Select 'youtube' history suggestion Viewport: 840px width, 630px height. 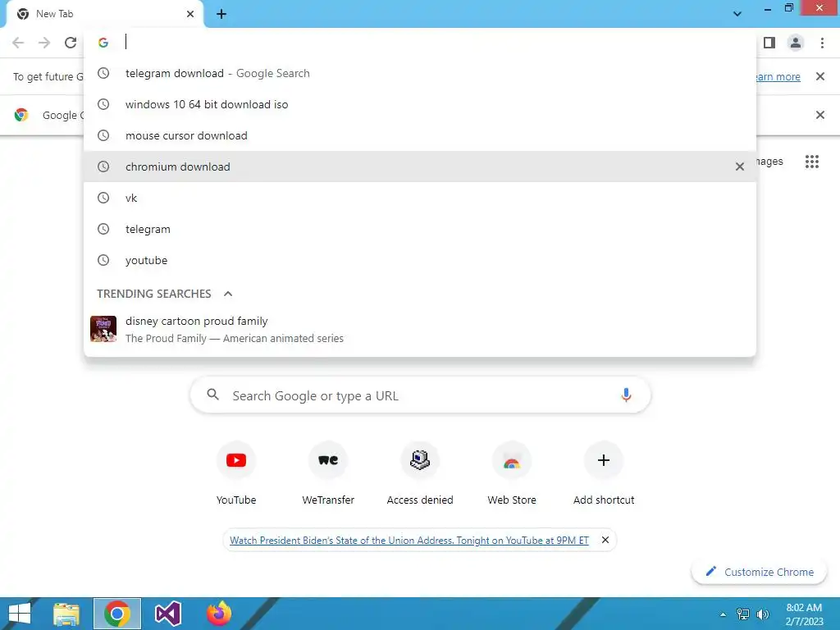420,260
